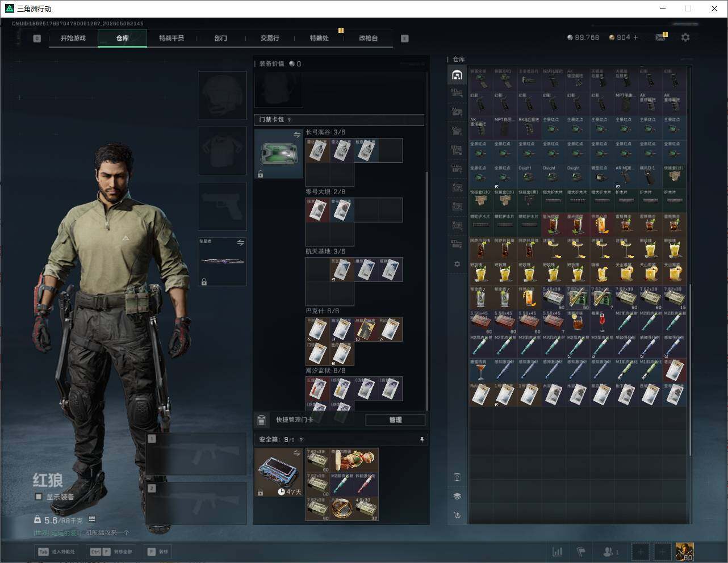Open the keycard pack help question mark
Viewport: 728px width, 563px height.
(290, 120)
